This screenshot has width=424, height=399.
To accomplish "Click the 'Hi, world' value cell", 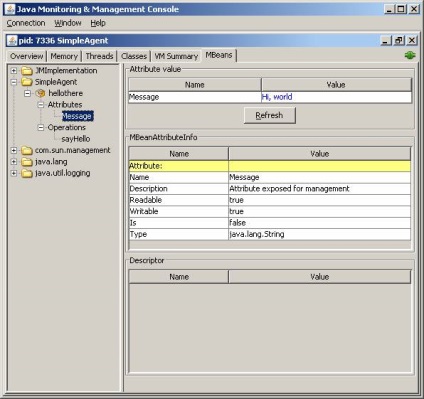I will [336, 97].
